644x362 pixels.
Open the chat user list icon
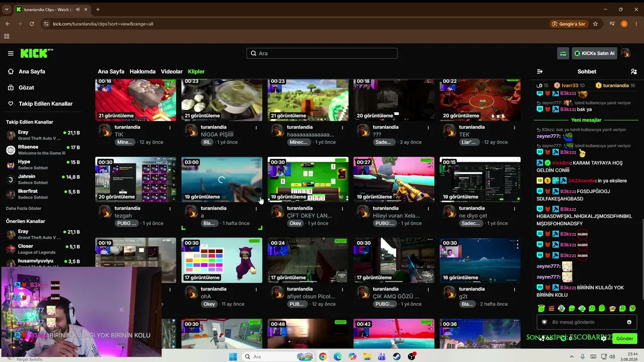pos(633,71)
